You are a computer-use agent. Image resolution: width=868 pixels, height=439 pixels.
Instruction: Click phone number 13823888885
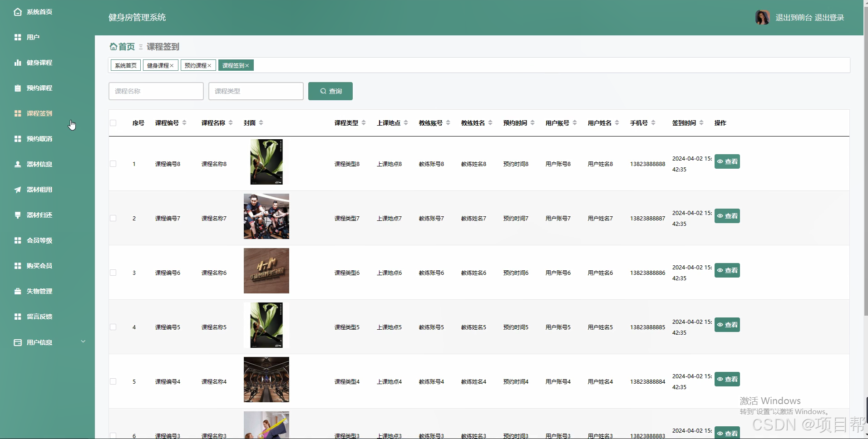647,327
